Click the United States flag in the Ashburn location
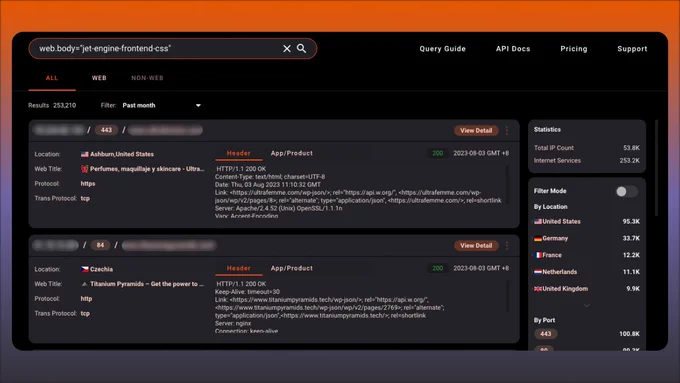This screenshot has width=680, height=383. coord(85,154)
